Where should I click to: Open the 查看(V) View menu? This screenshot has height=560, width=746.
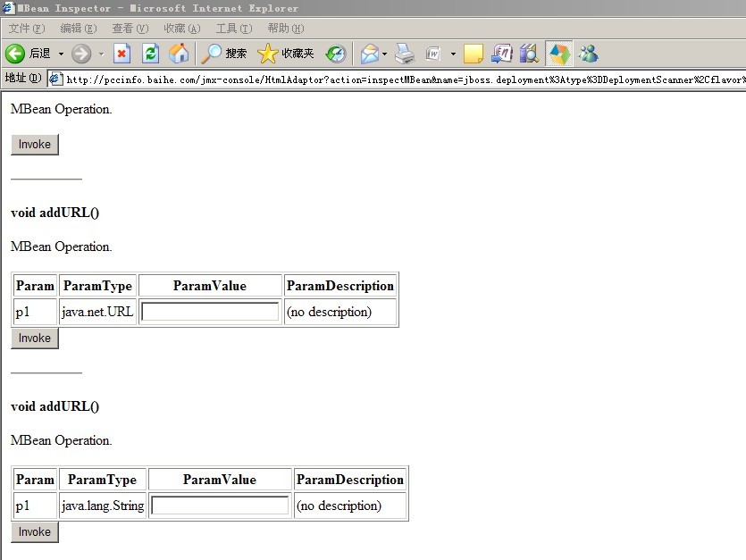tap(130, 29)
